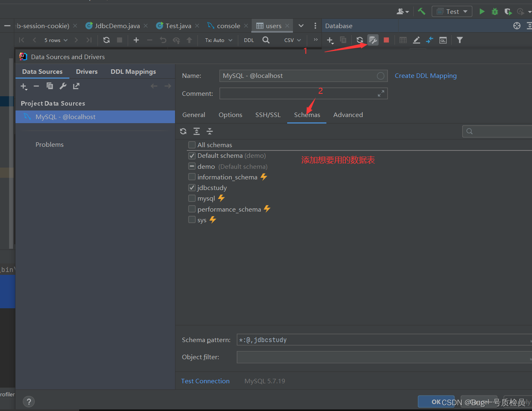Toggle All schemas checkbox
Screen dimensions: 532x411
[192, 145]
